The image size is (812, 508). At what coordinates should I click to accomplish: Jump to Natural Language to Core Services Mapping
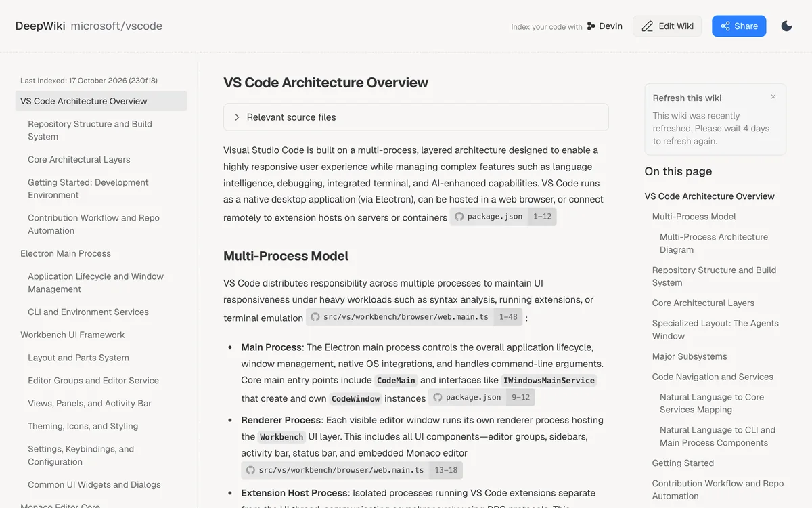click(x=712, y=403)
